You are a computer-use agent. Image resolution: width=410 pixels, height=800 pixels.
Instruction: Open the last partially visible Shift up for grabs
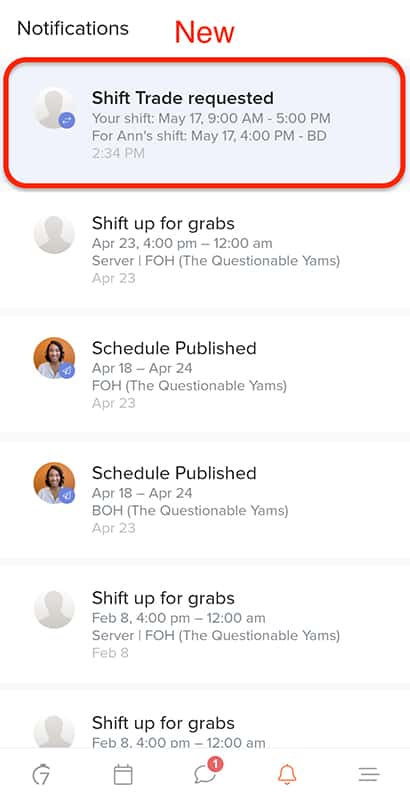(x=205, y=720)
